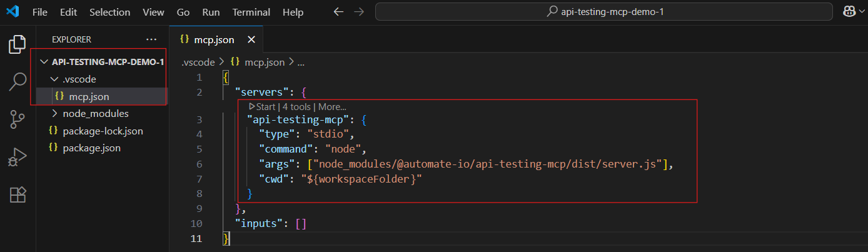Go back with the left arrow
Viewport: 868px width, 252px height.
pos(338,12)
